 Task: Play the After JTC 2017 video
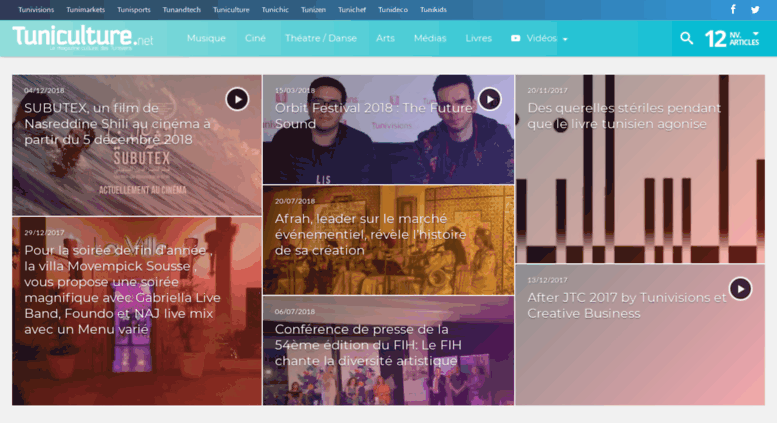740,289
